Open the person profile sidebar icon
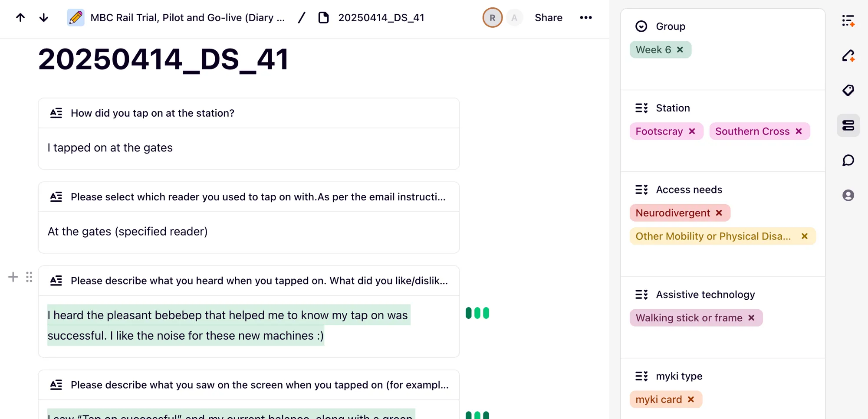 pos(848,195)
